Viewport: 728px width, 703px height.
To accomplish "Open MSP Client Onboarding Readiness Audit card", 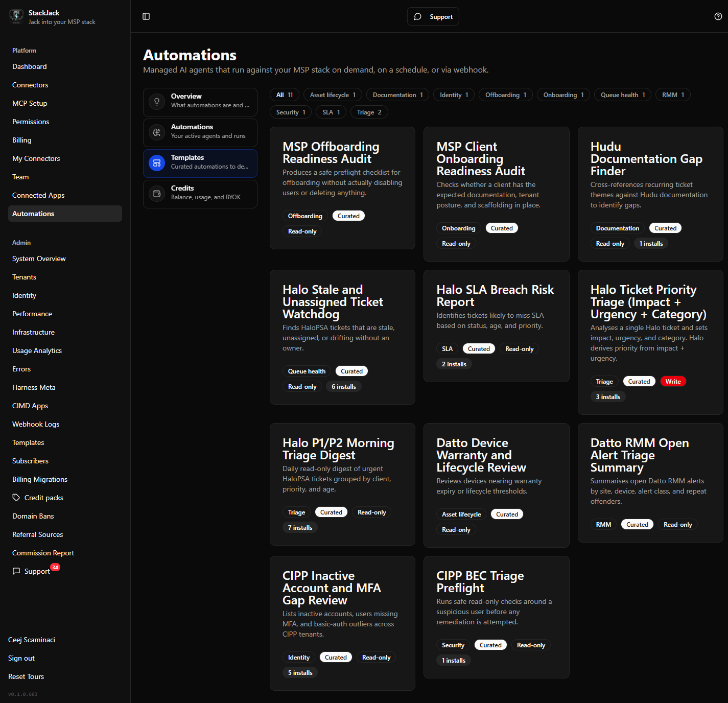I will point(496,194).
